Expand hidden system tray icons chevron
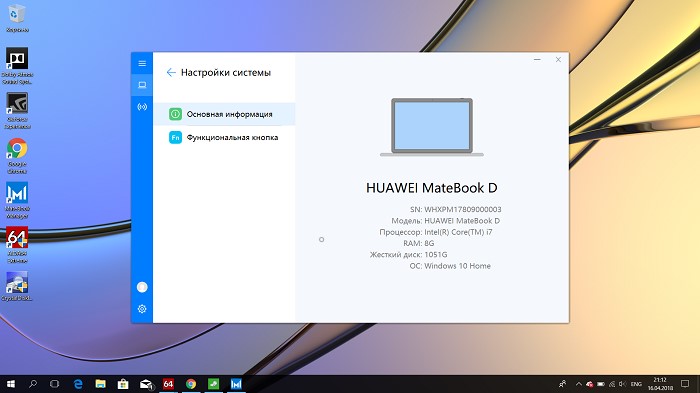The width and height of the screenshot is (700, 393). [579, 384]
